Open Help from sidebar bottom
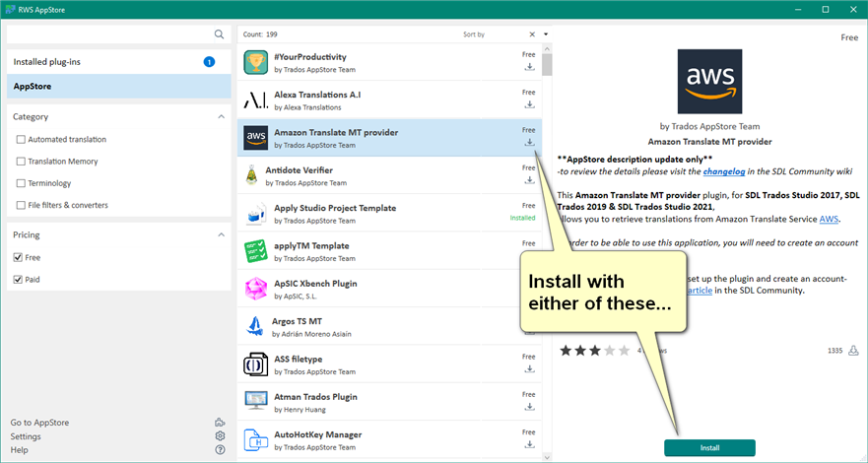Image resolution: width=868 pixels, height=463 pixels. coord(19,450)
